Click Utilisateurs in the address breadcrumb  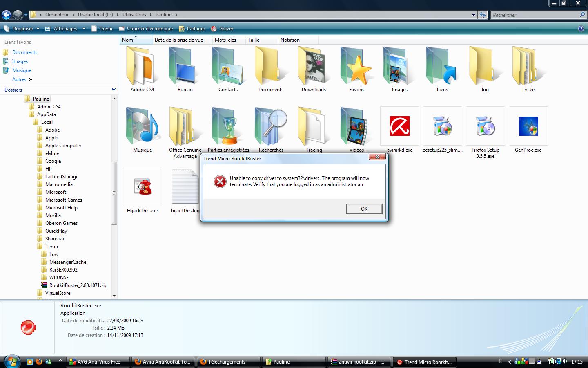(134, 15)
